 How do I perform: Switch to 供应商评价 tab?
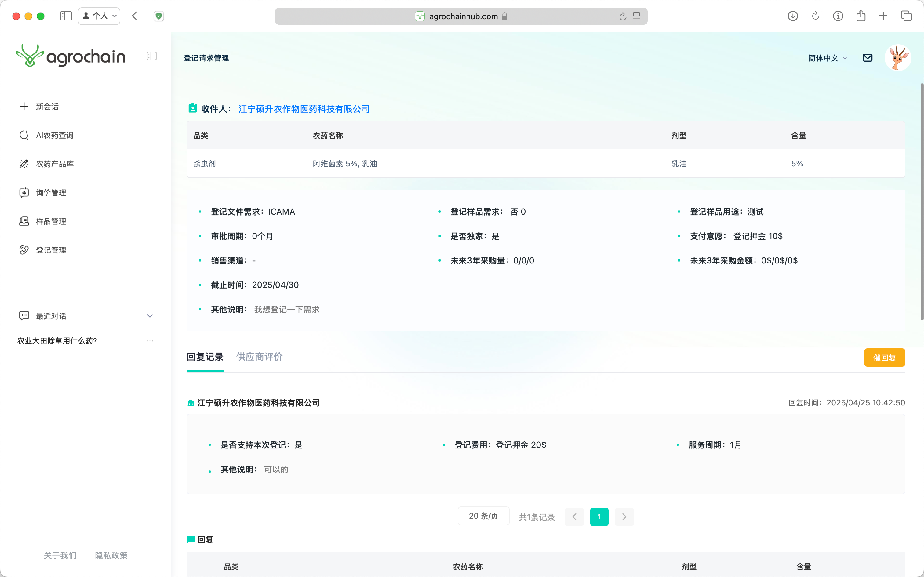(259, 357)
